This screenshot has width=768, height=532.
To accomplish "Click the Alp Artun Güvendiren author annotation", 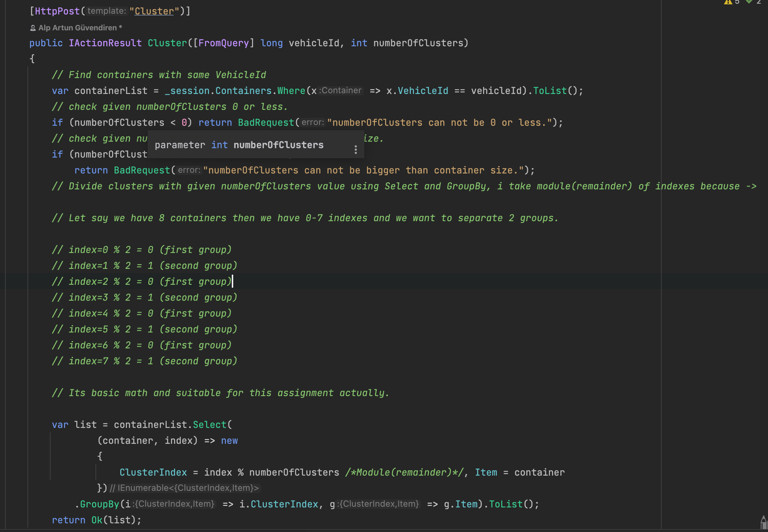I will [80, 27].
